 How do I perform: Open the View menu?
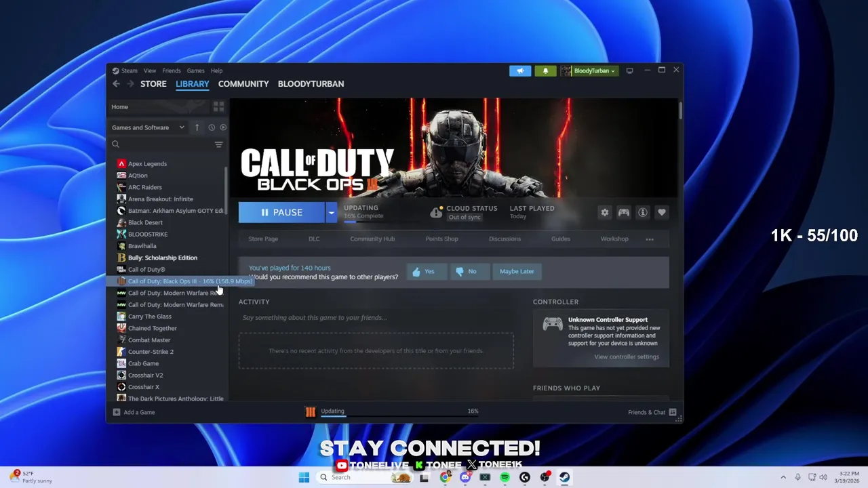click(150, 70)
